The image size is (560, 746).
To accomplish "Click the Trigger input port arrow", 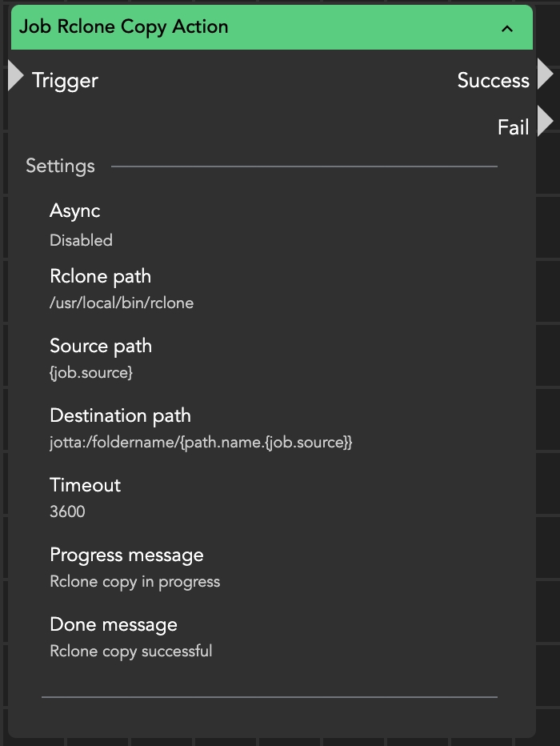I will coord(15,76).
